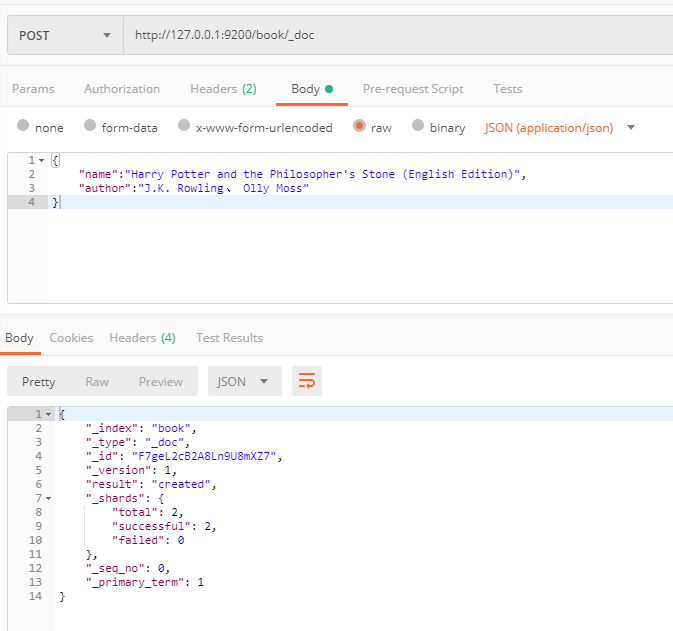673x631 pixels.
Task: Click line number 4 in request editor
Action: 31,202
